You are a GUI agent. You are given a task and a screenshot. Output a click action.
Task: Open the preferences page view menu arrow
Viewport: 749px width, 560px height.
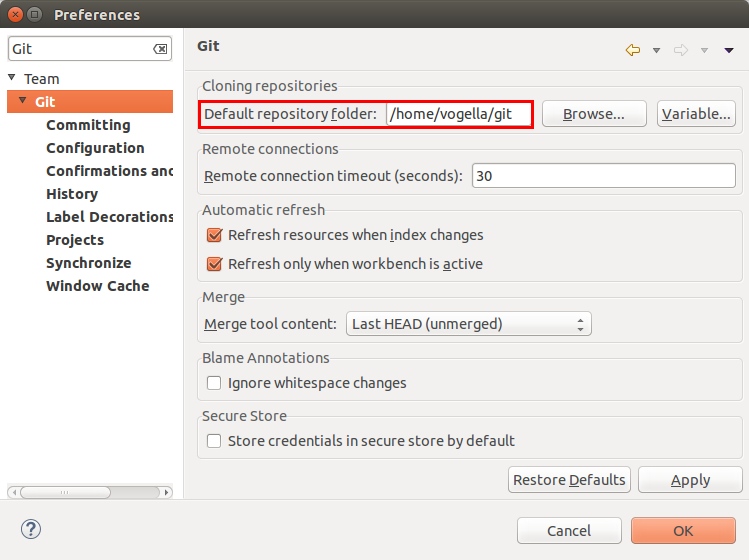pyautogui.click(x=729, y=50)
